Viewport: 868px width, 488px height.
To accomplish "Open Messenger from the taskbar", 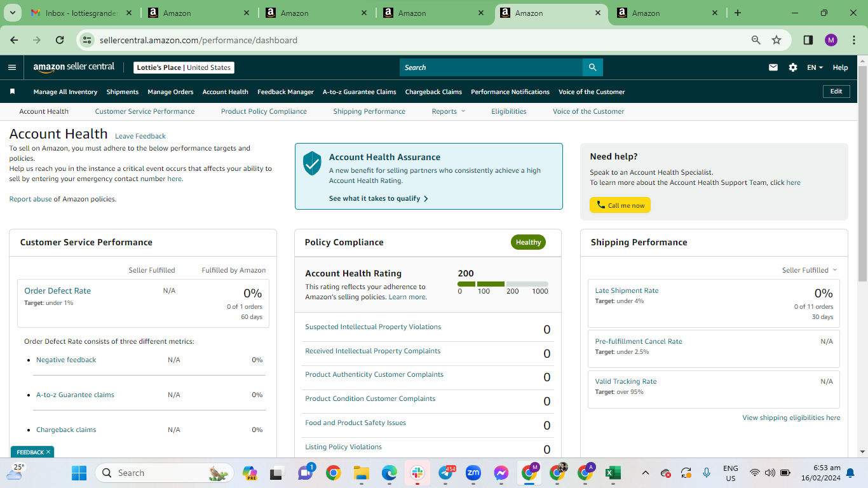I will (501, 473).
